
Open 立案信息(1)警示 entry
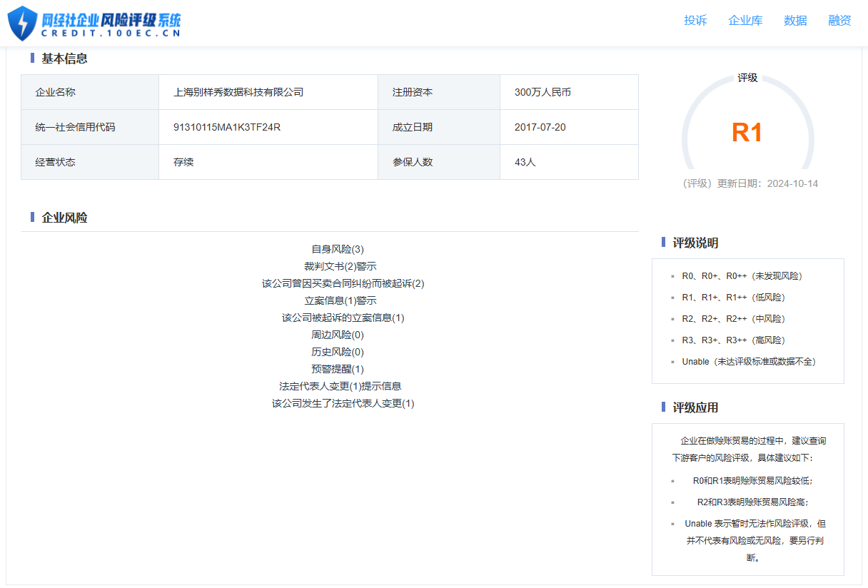tap(340, 300)
